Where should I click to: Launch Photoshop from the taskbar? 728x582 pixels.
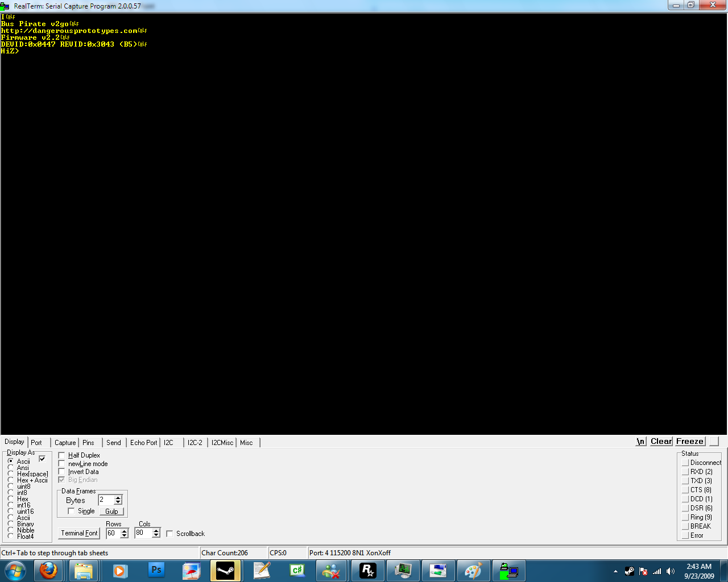coord(156,570)
